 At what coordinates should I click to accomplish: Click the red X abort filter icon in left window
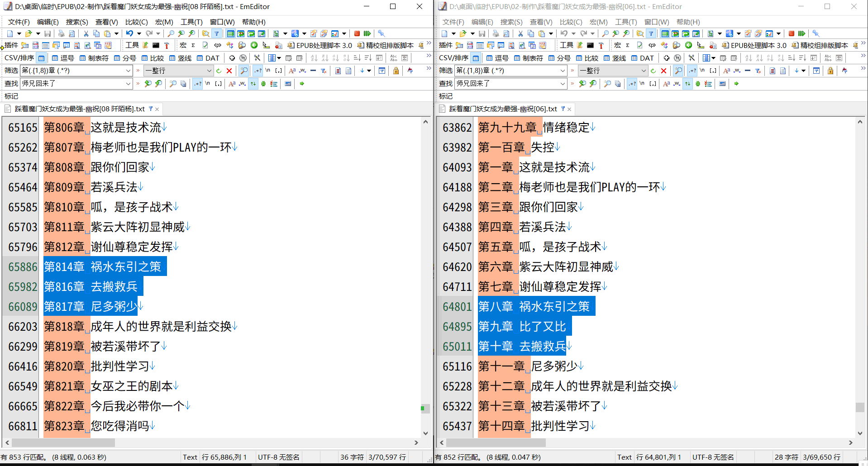[229, 71]
